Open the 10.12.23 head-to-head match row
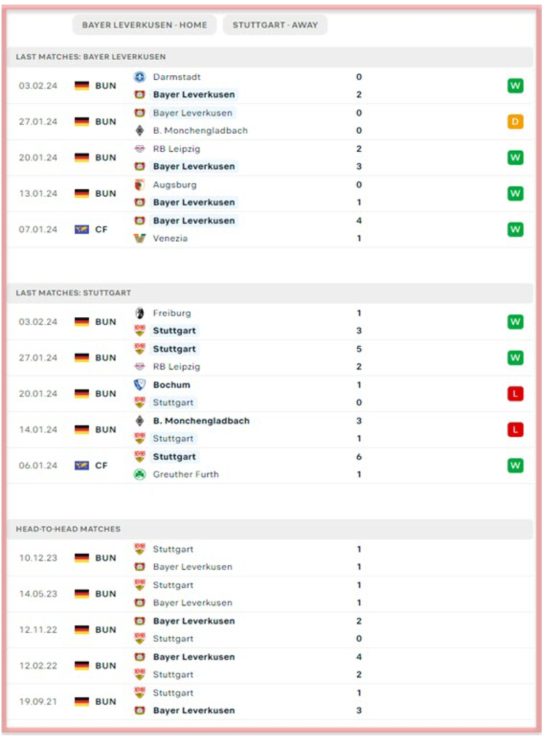 (271, 558)
